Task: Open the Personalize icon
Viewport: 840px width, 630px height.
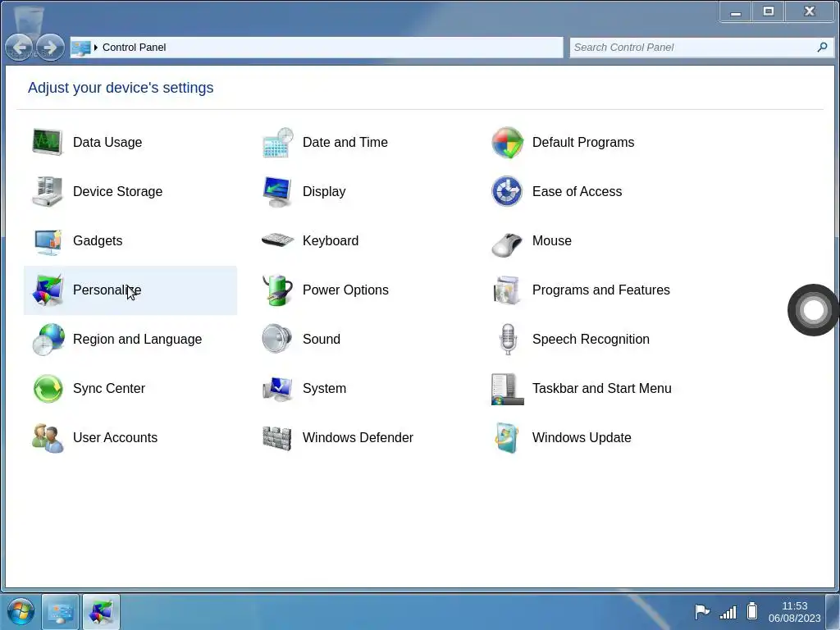Action: pos(47,290)
